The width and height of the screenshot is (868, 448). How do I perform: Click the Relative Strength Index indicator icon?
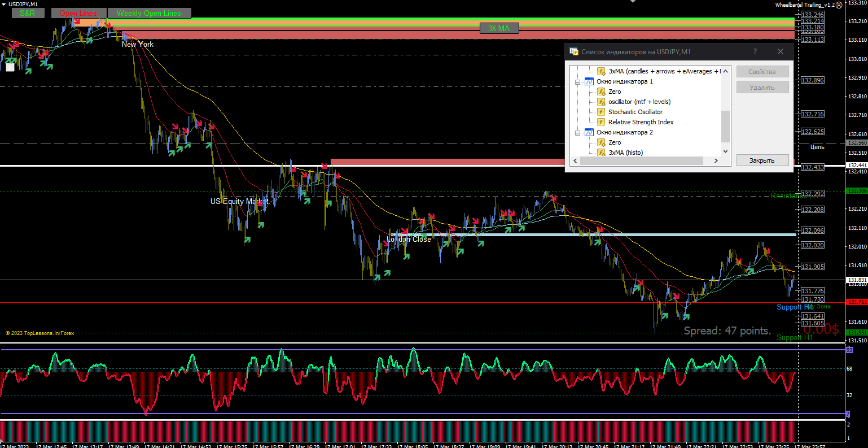click(x=601, y=122)
